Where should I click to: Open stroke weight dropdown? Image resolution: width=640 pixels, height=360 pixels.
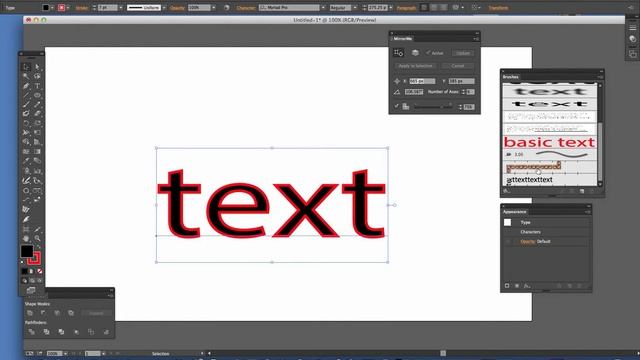[x=121, y=8]
